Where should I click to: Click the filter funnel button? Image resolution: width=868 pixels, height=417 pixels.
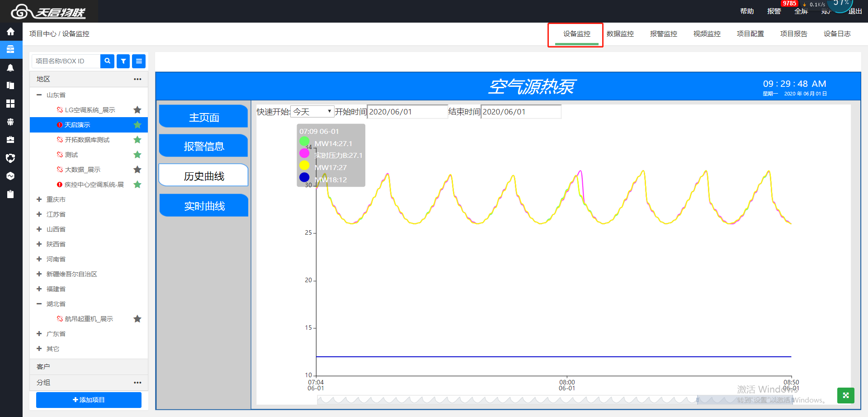pos(123,61)
